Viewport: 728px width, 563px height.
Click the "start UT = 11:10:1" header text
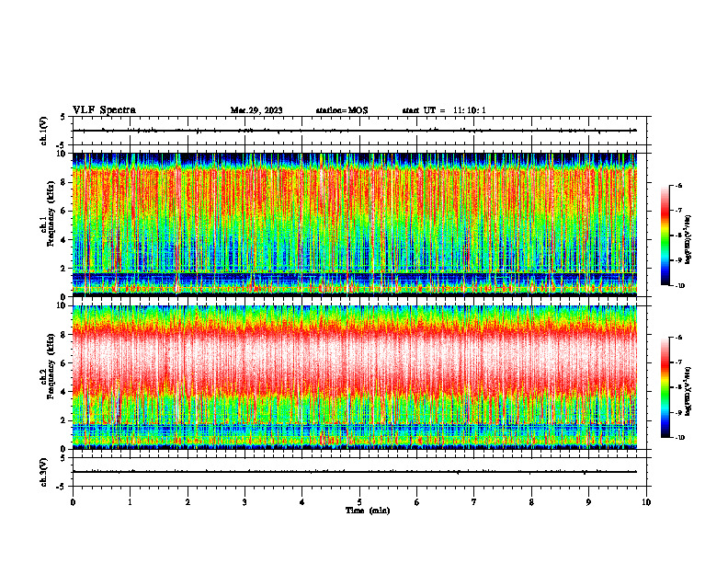pyautogui.click(x=444, y=110)
